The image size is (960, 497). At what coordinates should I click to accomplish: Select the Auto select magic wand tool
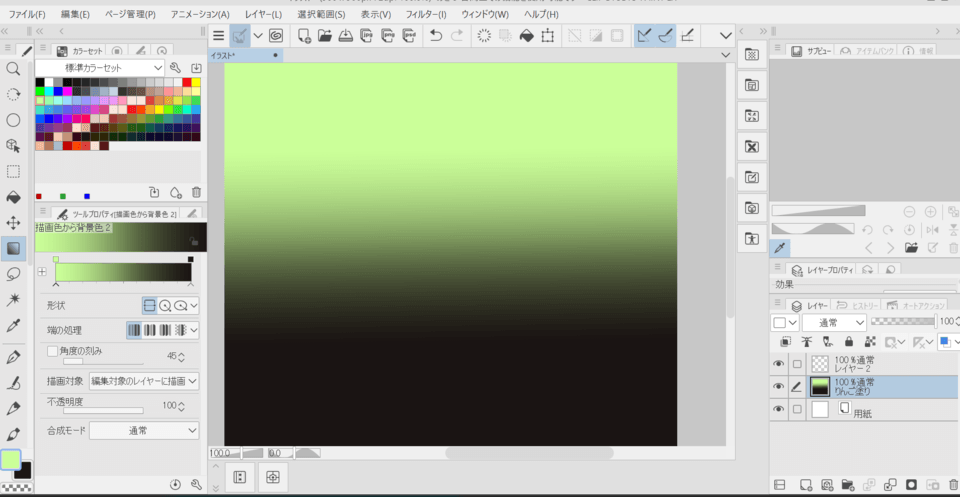(13, 299)
